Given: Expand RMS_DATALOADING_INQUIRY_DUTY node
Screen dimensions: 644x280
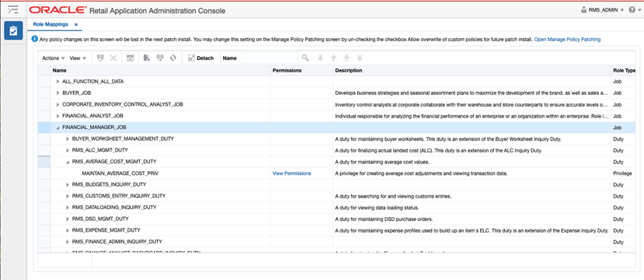Looking at the screenshot, I should [68, 208].
